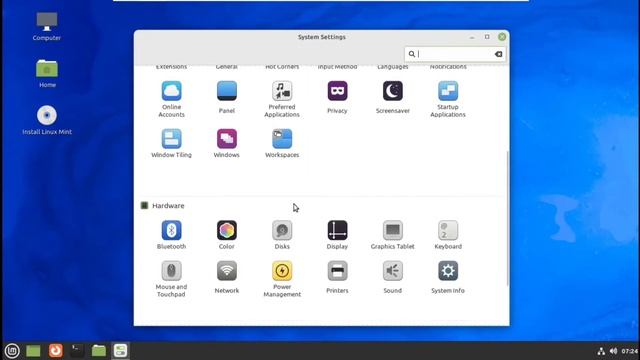Click the search field in System Settings

454,54
